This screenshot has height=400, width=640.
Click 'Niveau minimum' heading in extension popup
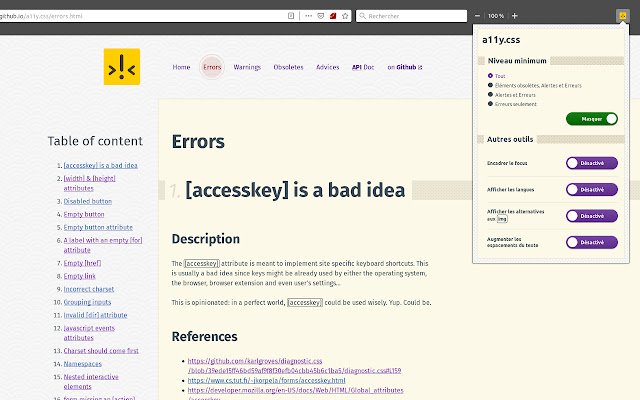pos(517,61)
